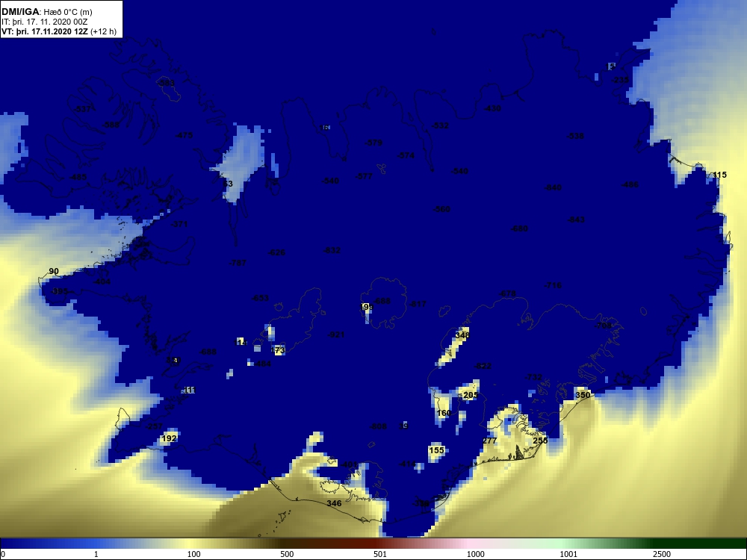
Task: Click the map value -537
Action: pyautogui.click(x=83, y=109)
